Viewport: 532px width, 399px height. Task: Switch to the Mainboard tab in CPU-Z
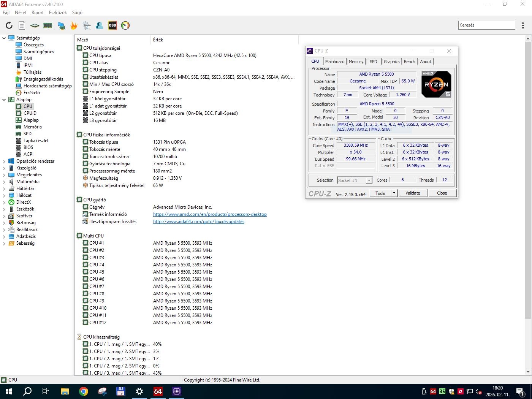click(x=335, y=62)
